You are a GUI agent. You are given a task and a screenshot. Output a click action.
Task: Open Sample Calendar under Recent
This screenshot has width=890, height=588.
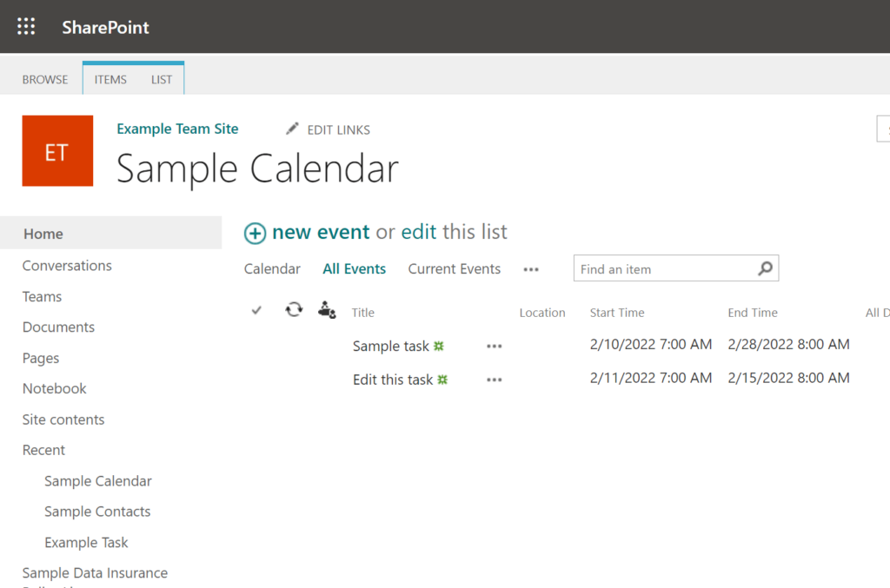pos(98,481)
